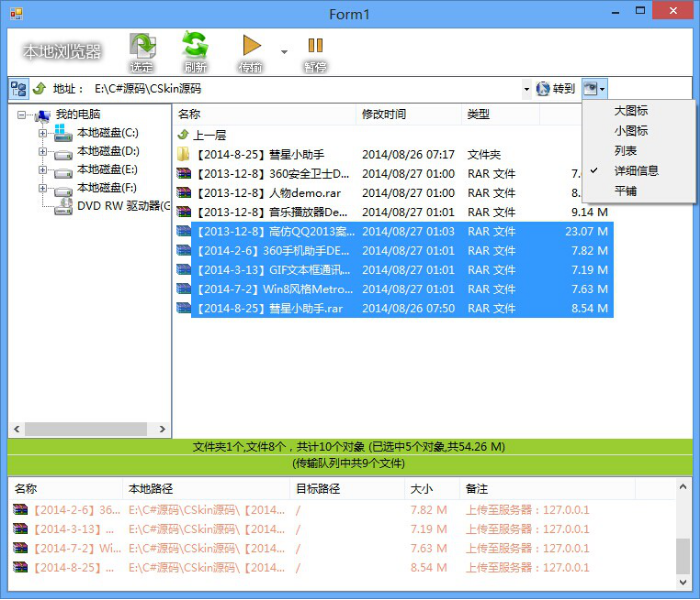Choose 小图标 view option
The image size is (700, 600).
coord(631,131)
